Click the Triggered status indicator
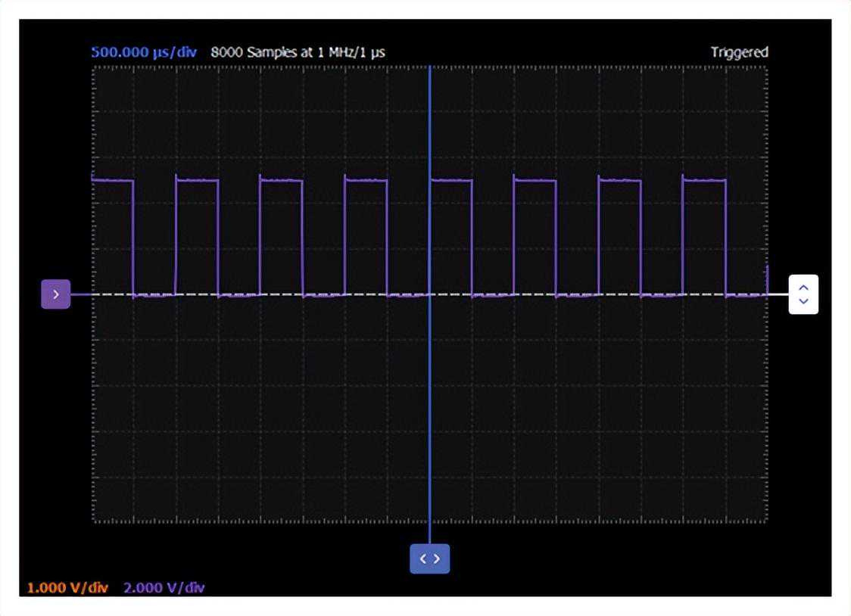This screenshot has width=851, height=616. click(x=739, y=52)
